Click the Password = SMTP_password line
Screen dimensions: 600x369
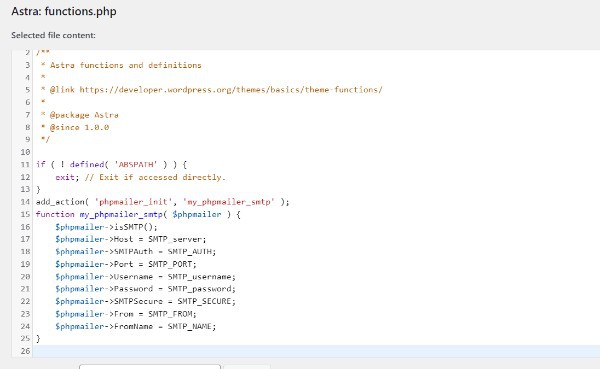coord(145,289)
